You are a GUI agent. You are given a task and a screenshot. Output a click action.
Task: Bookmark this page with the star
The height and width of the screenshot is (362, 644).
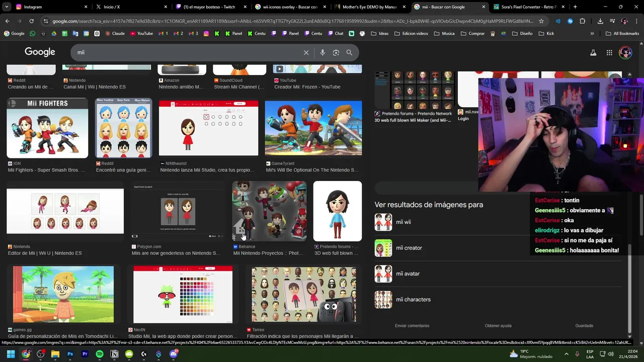pos(541,21)
